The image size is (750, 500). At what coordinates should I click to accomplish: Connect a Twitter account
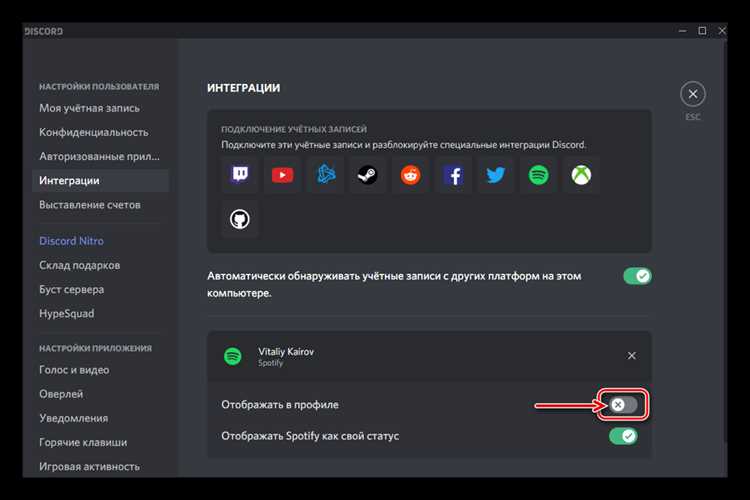(496, 175)
